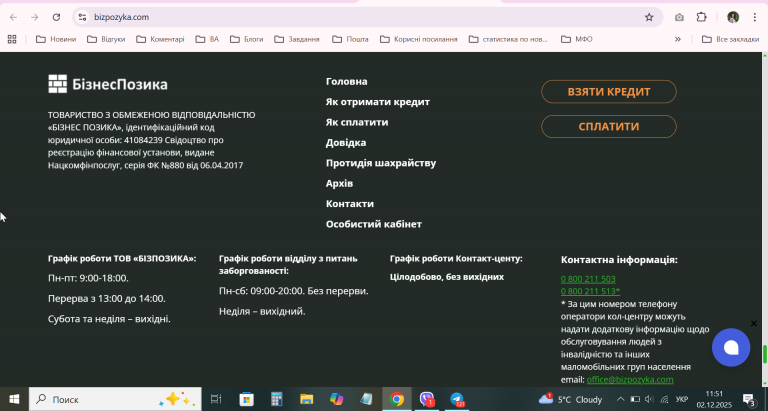Open the apps grid in bookmarks bar
The height and width of the screenshot is (411, 768).
point(12,39)
